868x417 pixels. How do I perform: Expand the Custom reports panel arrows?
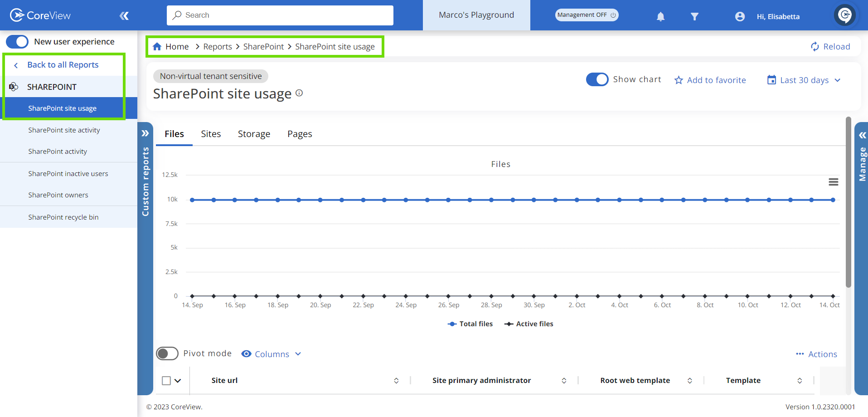tap(145, 133)
